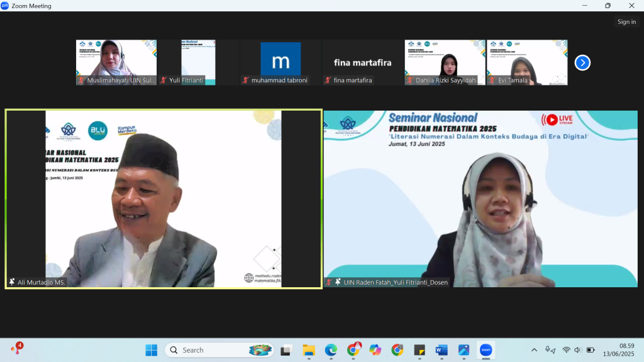Open Sticky Notes from taskbar
This screenshot has width=644, height=362.
[x=419, y=350]
